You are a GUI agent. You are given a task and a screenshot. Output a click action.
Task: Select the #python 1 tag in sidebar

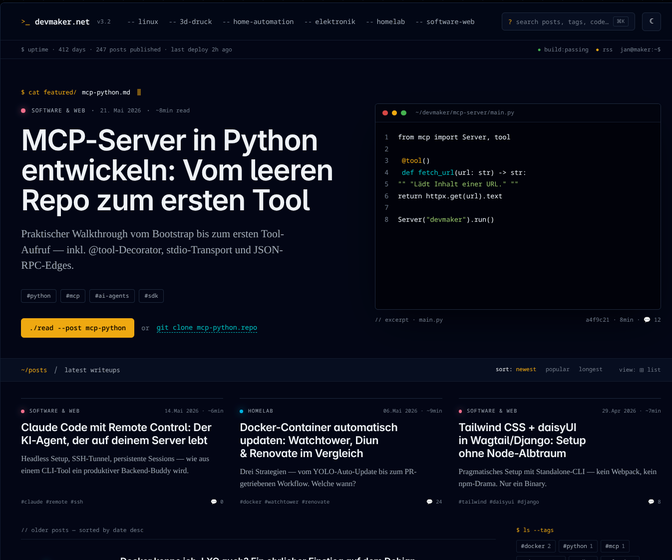[x=578, y=546]
